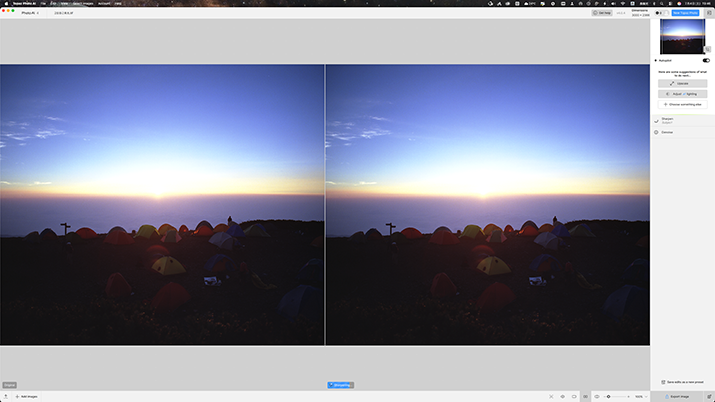Click the icon right of Export image

[x=709, y=397]
